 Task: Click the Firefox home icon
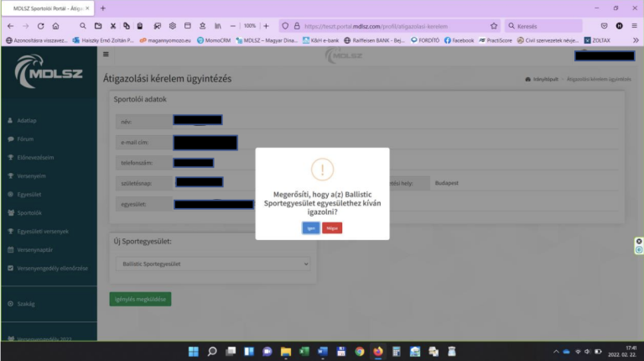55,26
